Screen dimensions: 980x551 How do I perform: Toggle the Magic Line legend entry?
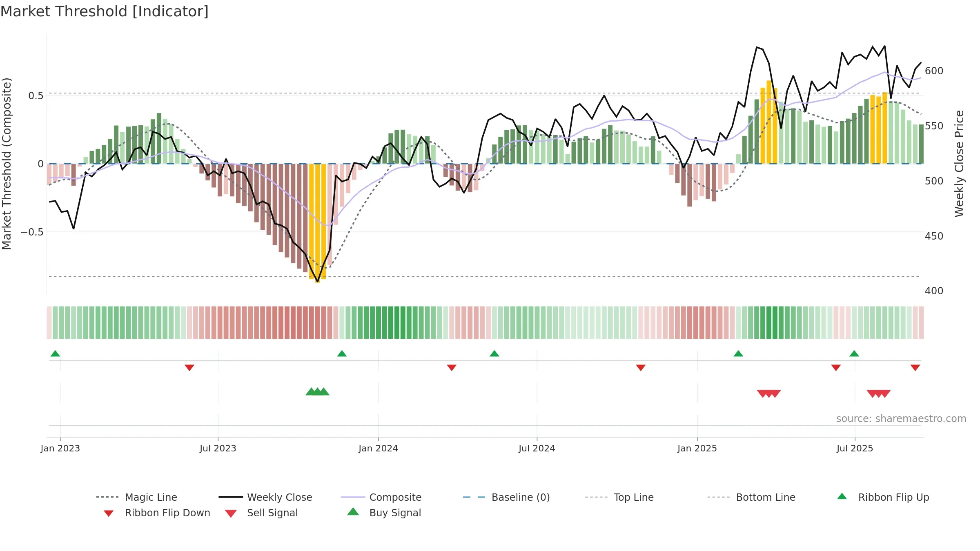click(x=137, y=497)
